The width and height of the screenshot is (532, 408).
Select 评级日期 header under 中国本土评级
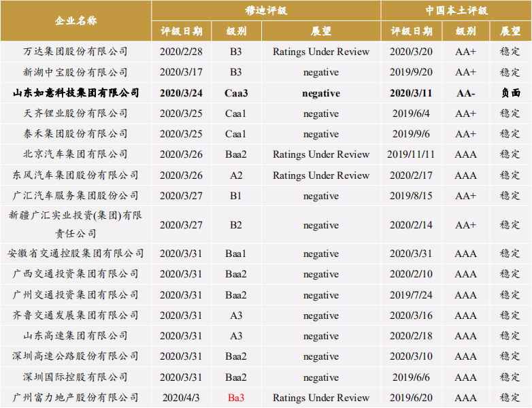coord(412,31)
